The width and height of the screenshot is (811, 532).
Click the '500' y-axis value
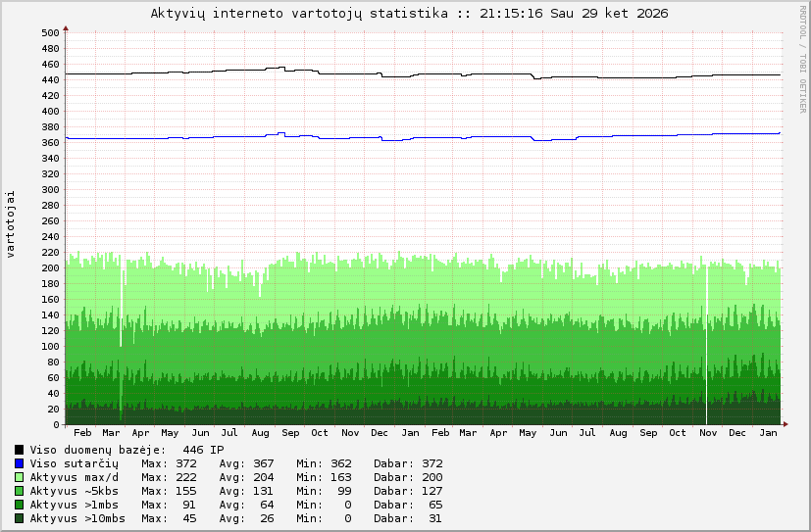tap(51, 32)
